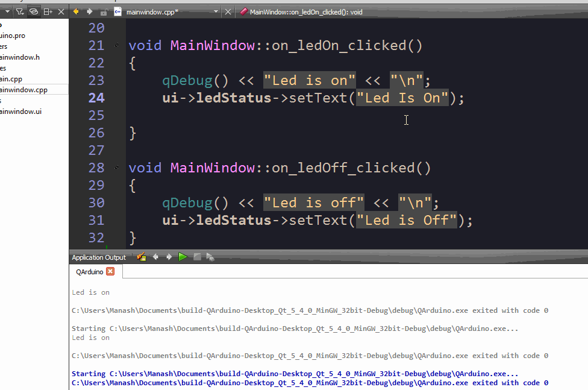Collapse on_ledOff_clicked function at line 28
The width and height of the screenshot is (588, 390).
coord(117,168)
